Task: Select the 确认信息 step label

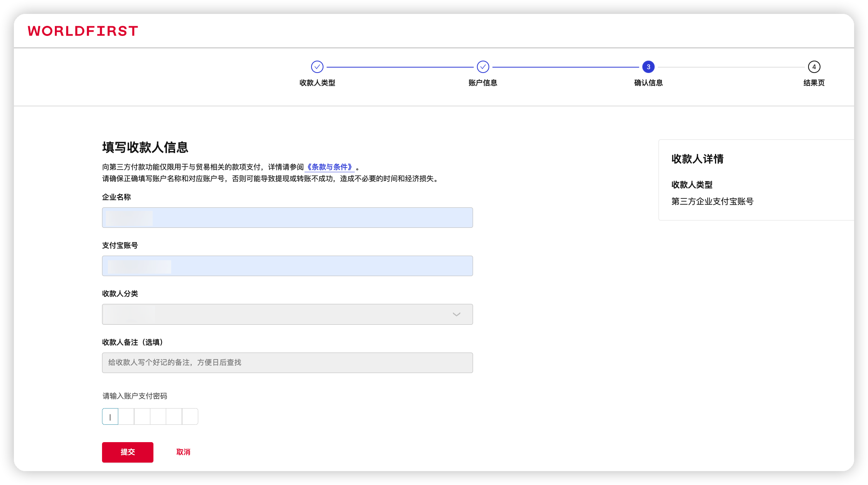Action: coord(648,83)
